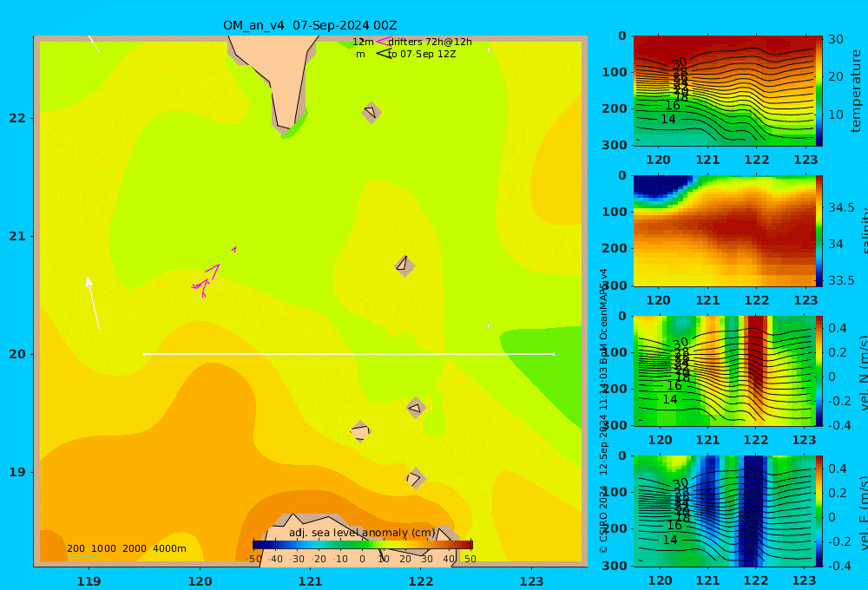Click the island near 19.35N 121.45E

[x=360, y=431]
